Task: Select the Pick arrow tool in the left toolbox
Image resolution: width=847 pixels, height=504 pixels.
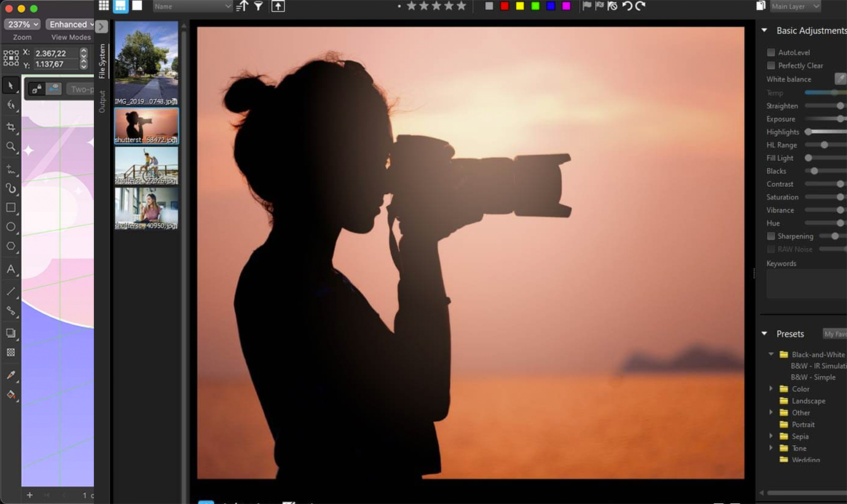Action: 10,86
